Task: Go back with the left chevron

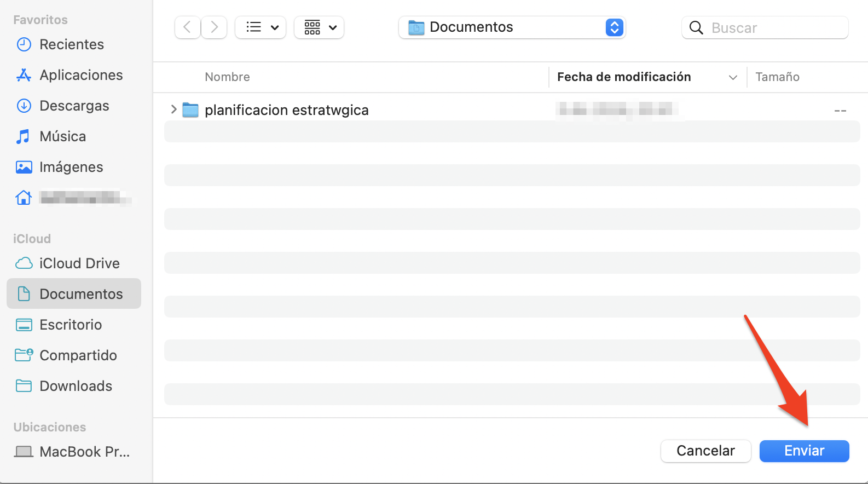Action: (187, 27)
